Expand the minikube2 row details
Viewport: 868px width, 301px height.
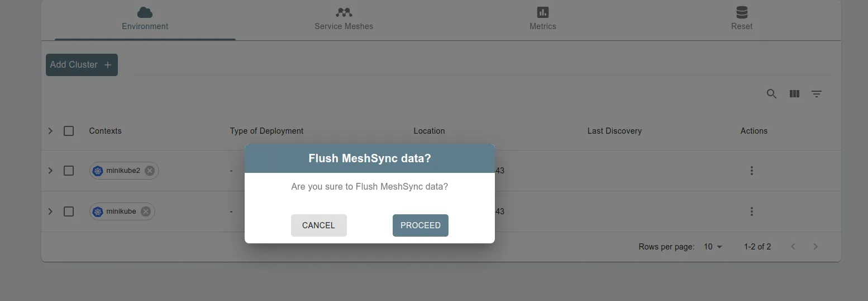click(50, 171)
